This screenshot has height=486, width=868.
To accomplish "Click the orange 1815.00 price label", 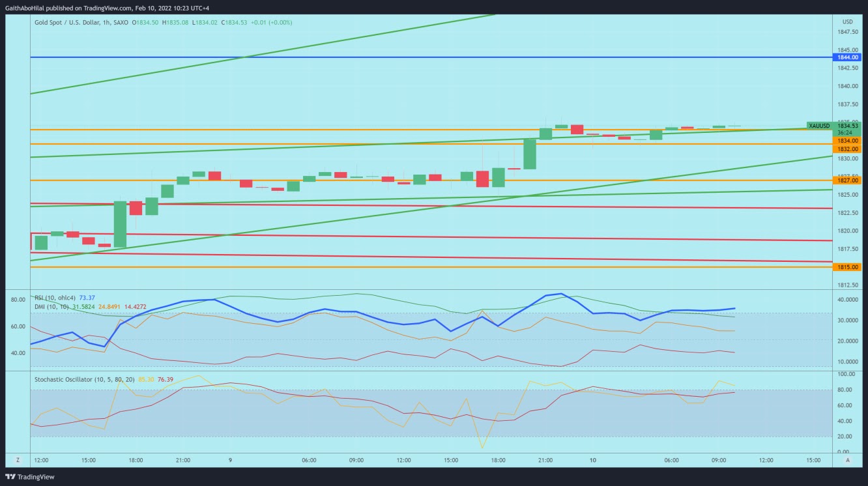I will point(847,267).
